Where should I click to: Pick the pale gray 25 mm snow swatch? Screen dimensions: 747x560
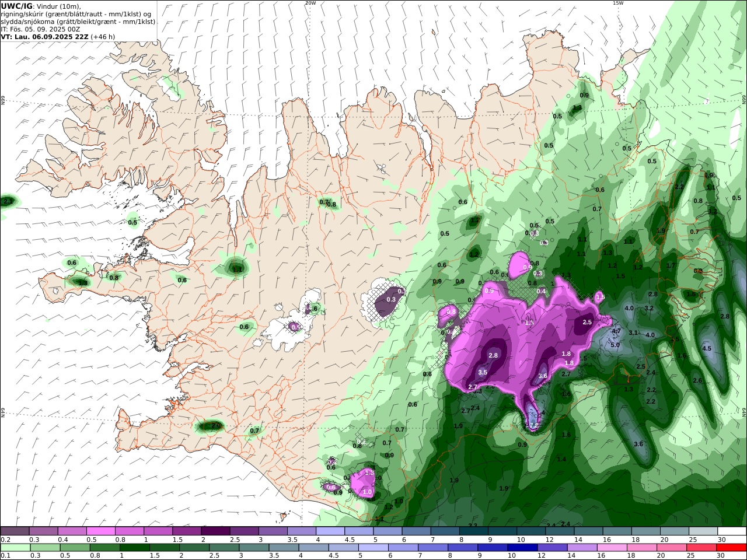(703, 531)
